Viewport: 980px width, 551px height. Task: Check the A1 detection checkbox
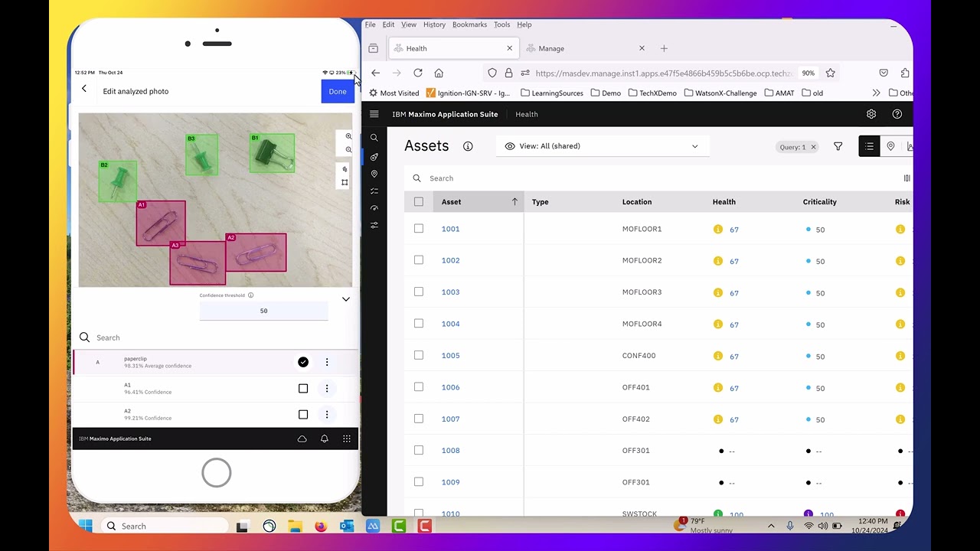(303, 389)
